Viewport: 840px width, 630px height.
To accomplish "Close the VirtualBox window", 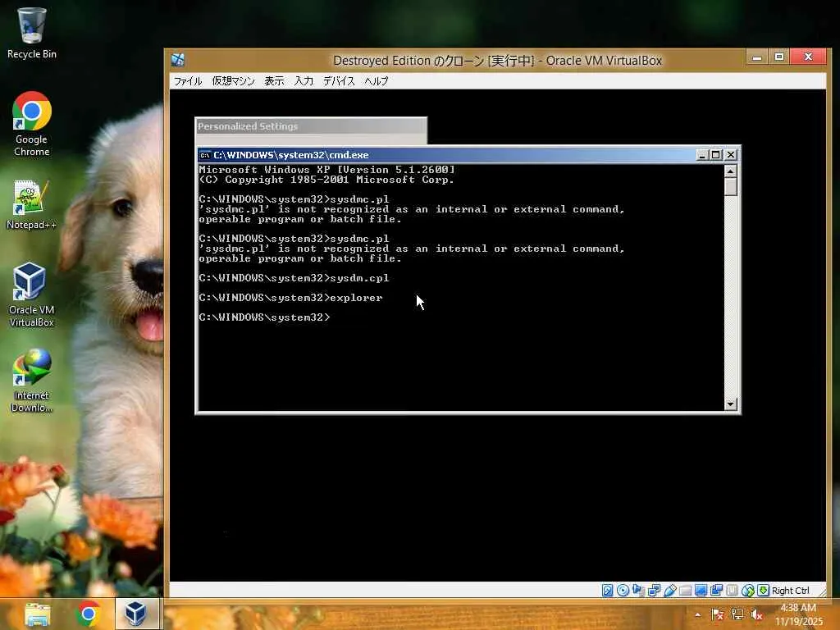I will [x=809, y=57].
